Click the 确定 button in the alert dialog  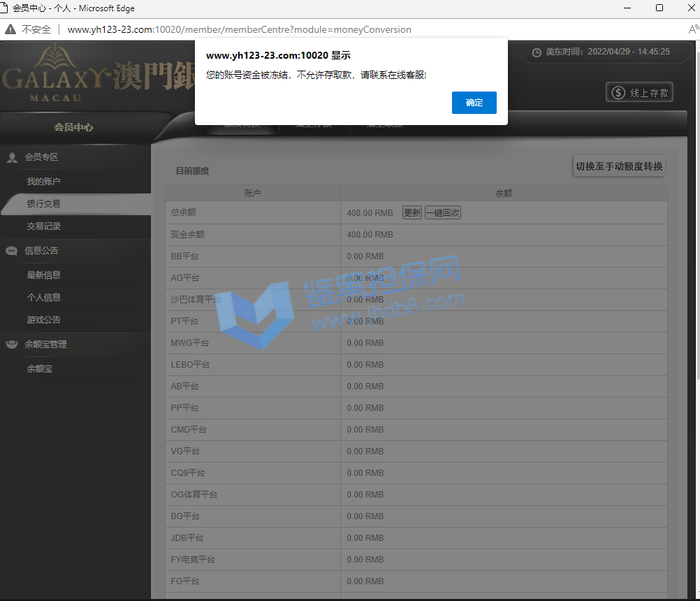(x=474, y=102)
